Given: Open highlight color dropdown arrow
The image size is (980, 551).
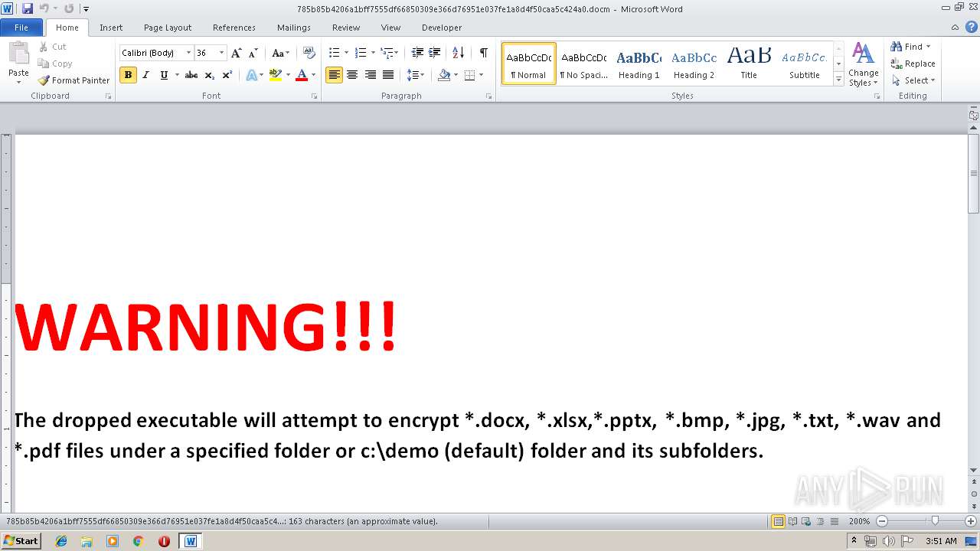Looking at the screenshot, I should (288, 75).
